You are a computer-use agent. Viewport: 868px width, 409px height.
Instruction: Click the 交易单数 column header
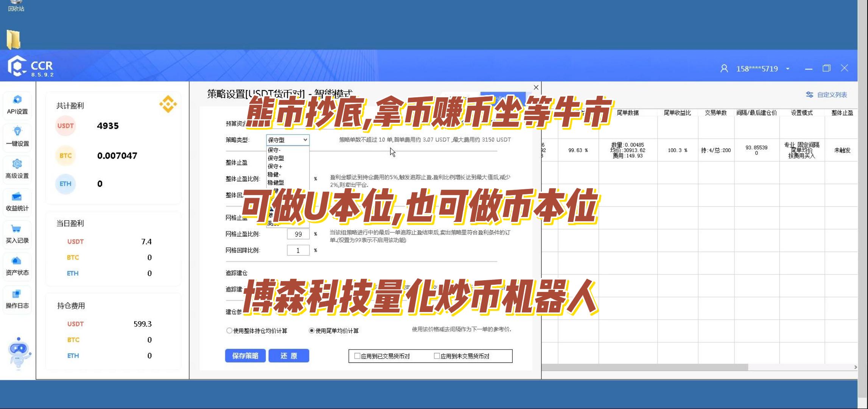pos(716,113)
